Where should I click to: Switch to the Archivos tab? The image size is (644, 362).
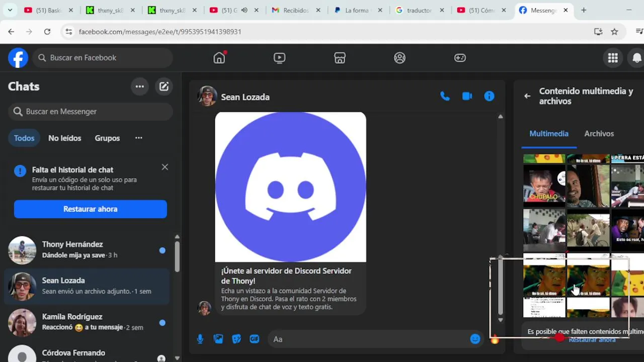point(599,134)
